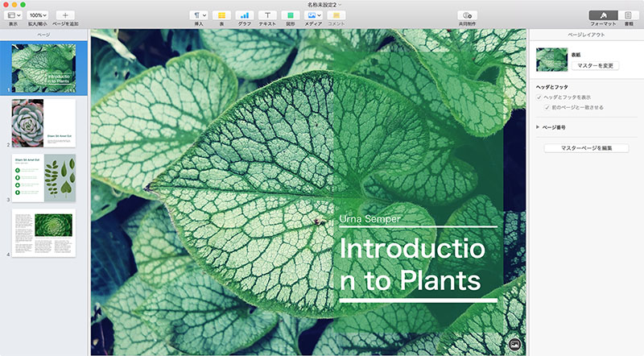Viewport: 644px width, 356px height.
Task: Select page 3 leaves thumbnail
Action: click(x=43, y=178)
